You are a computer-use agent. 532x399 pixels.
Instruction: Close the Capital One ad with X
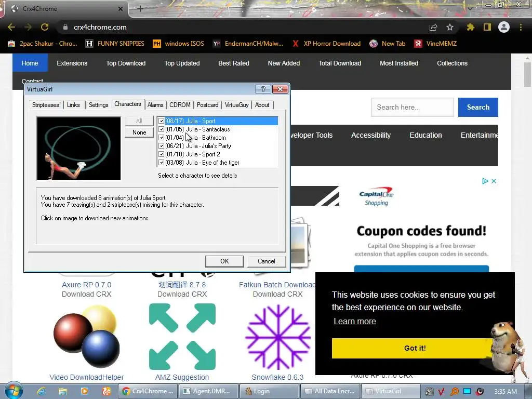(494, 181)
